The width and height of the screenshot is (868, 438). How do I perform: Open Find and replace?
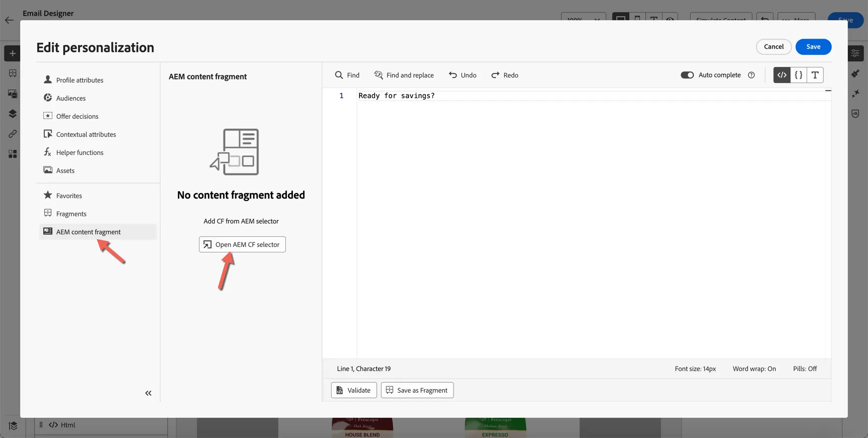coord(404,75)
